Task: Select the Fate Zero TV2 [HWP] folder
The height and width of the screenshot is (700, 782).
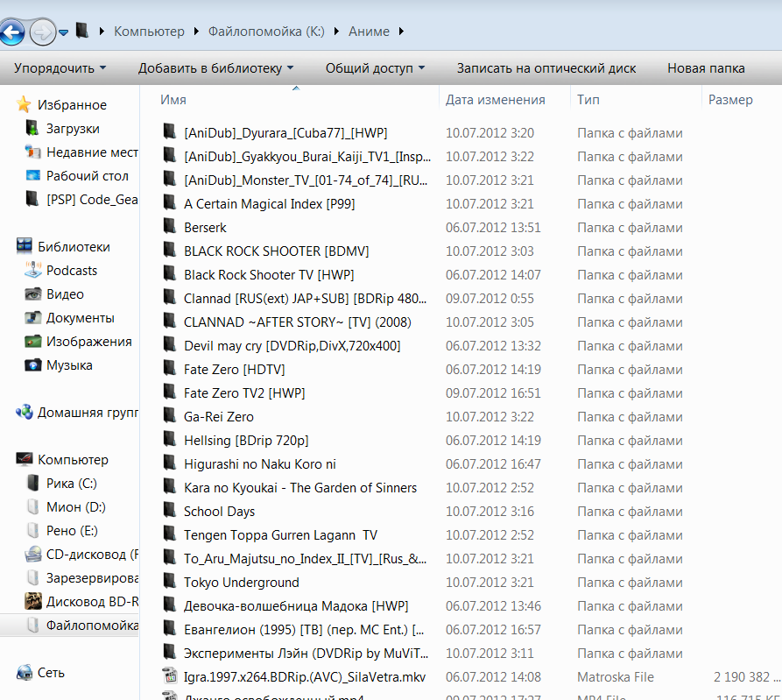Action: point(244,392)
